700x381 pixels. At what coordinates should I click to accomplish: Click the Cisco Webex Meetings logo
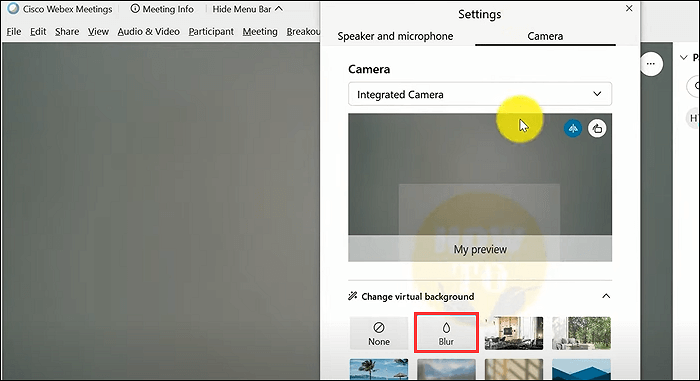[13, 8]
